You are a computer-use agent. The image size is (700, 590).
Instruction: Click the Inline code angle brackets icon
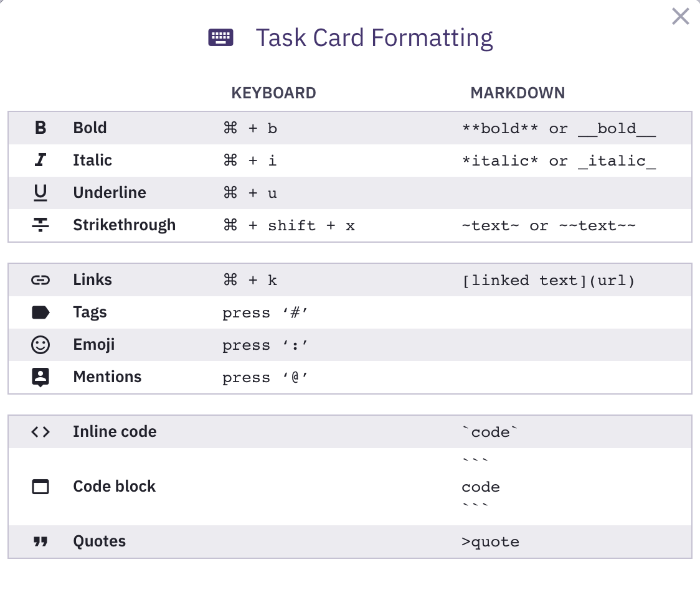coord(40,432)
